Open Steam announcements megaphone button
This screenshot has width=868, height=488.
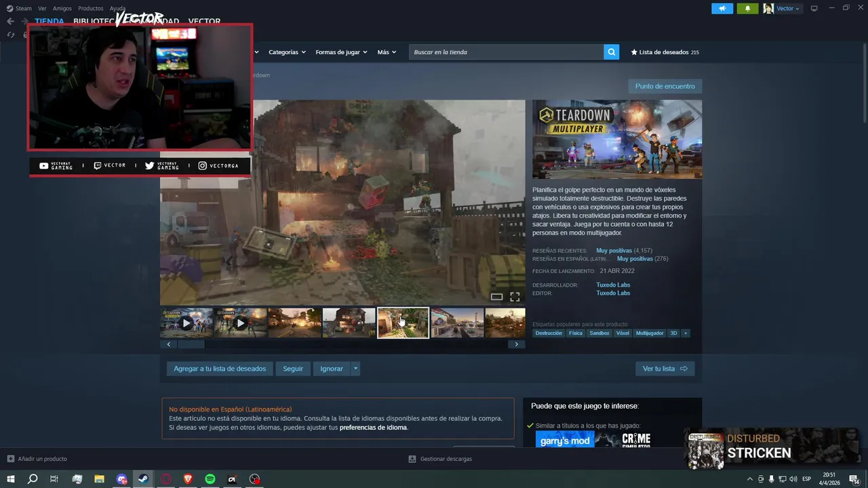tap(722, 8)
